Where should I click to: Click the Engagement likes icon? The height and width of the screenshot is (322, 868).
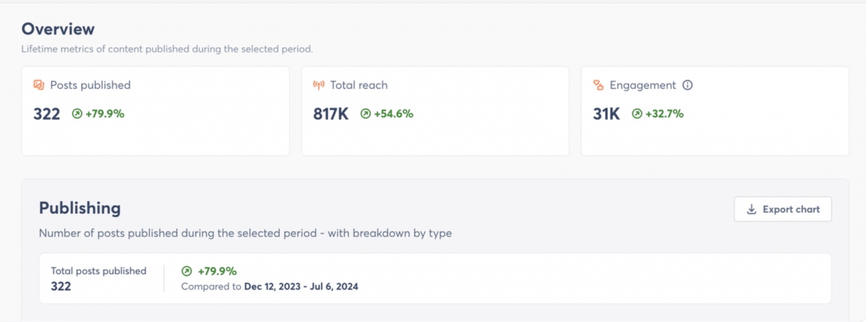click(598, 85)
